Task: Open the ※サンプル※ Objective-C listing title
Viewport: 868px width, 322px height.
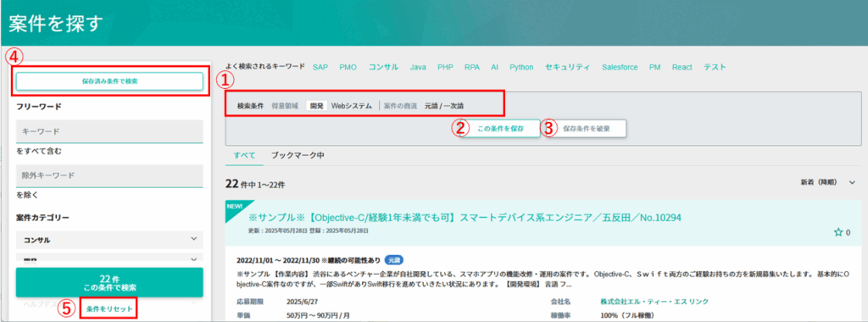Action: coord(465,218)
